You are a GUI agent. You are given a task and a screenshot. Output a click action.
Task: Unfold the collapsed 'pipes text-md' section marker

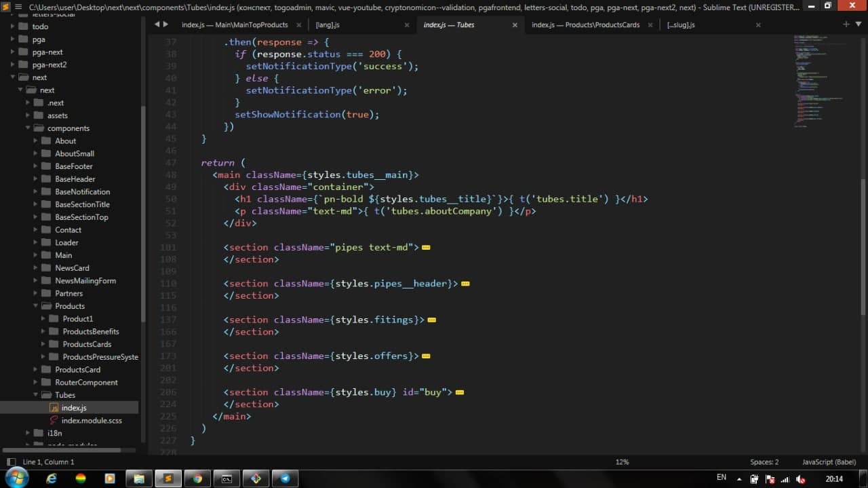(x=426, y=248)
